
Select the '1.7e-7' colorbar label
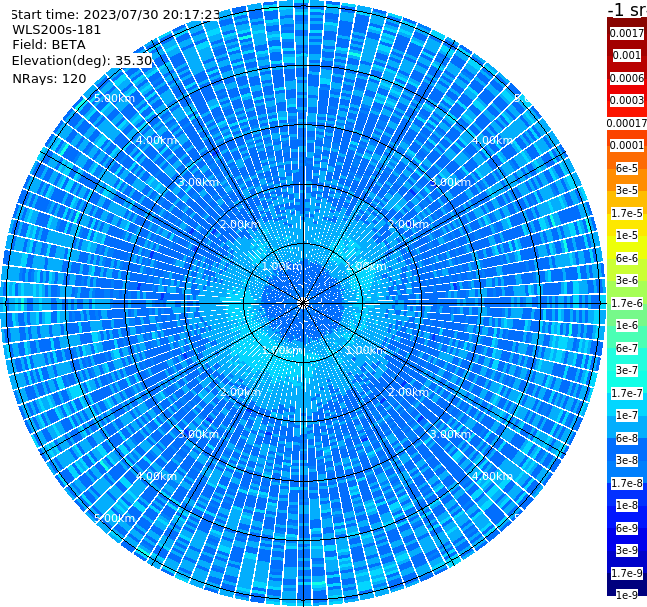click(627, 393)
